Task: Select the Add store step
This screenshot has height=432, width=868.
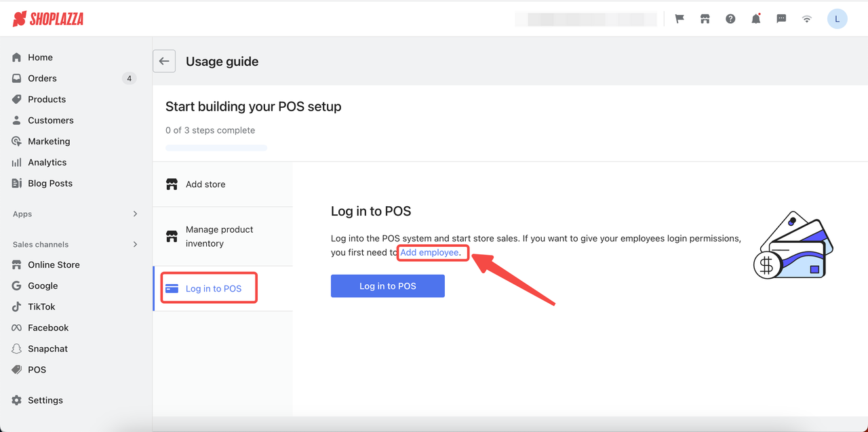Action: pos(223,184)
